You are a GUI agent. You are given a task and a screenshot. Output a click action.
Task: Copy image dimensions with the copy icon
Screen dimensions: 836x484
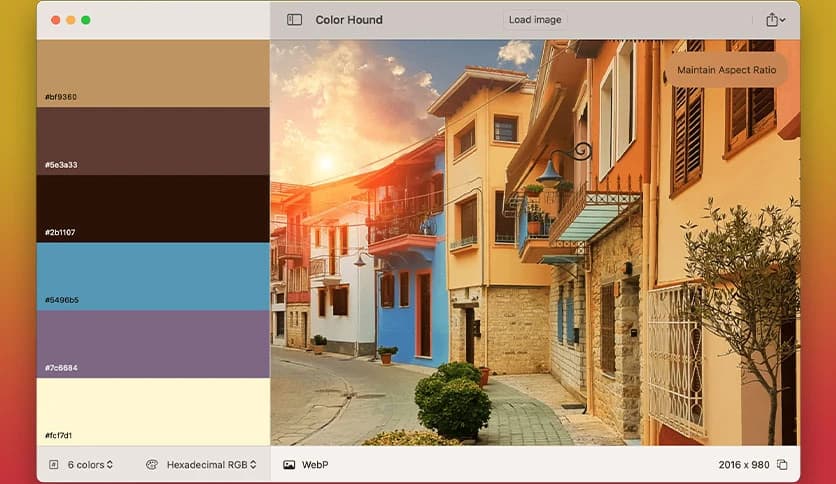point(782,465)
